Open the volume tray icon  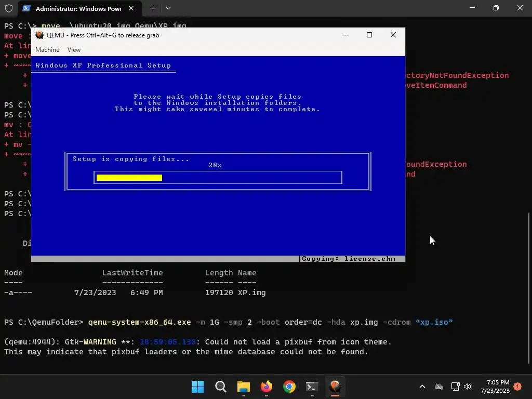[x=468, y=387]
